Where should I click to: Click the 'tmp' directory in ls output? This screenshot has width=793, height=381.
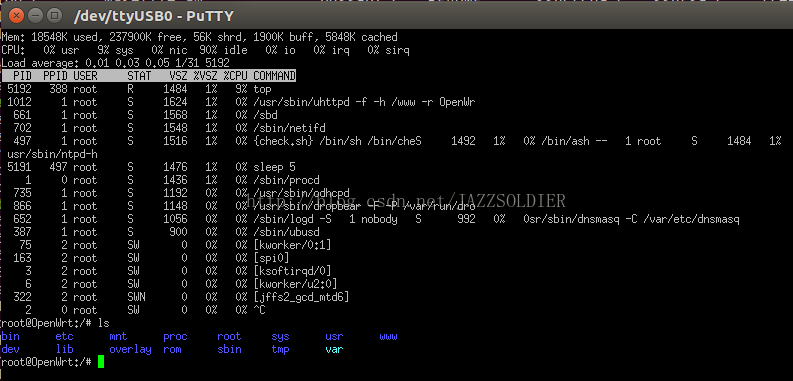(280, 349)
